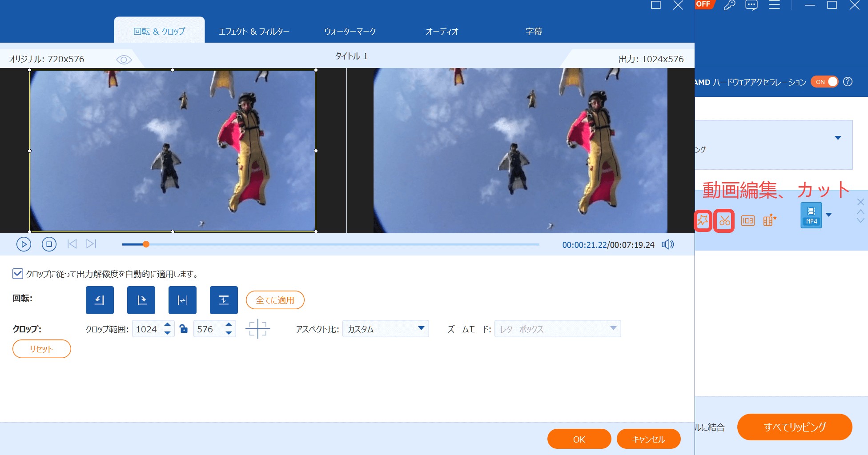Play the video preview
Screen dimensions: 868x455
point(24,244)
